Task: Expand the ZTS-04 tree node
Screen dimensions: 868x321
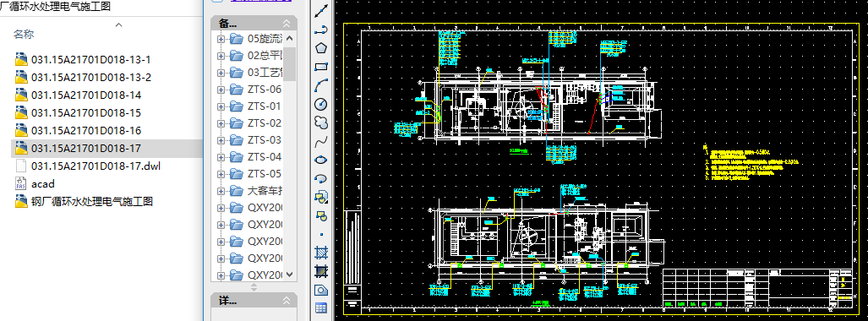Action: (x=221, y=157)
